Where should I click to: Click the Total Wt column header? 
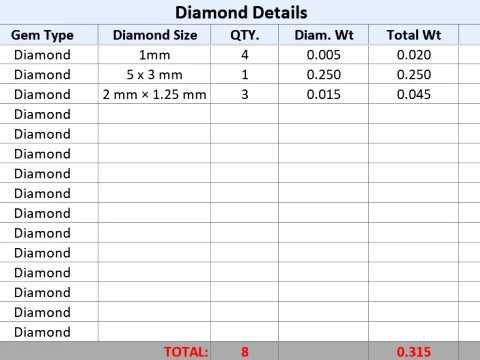[x=414, y=35]
